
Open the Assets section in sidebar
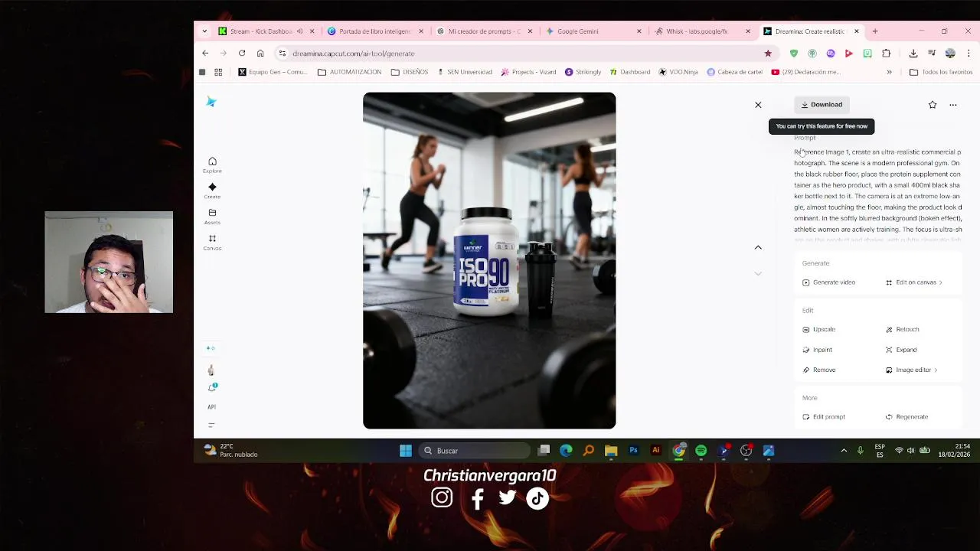coord(212,217)
